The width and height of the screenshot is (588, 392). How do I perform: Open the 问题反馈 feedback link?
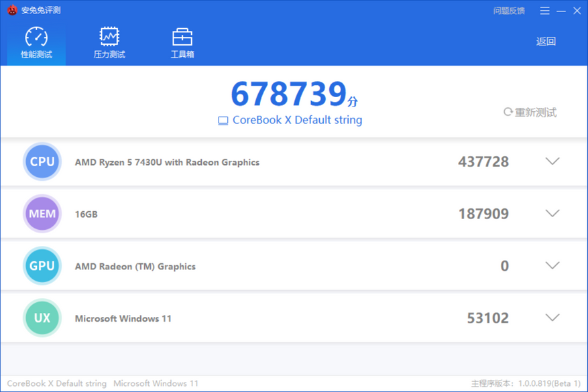click(x=509, y=11)
